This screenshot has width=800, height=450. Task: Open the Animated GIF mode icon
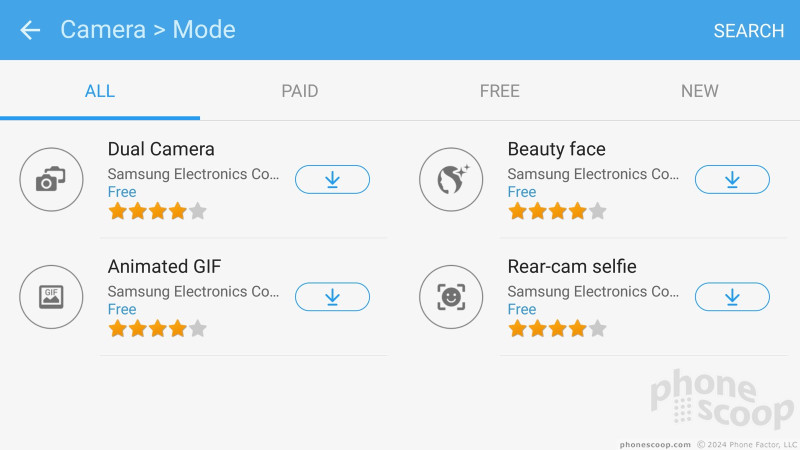point(52,297)
